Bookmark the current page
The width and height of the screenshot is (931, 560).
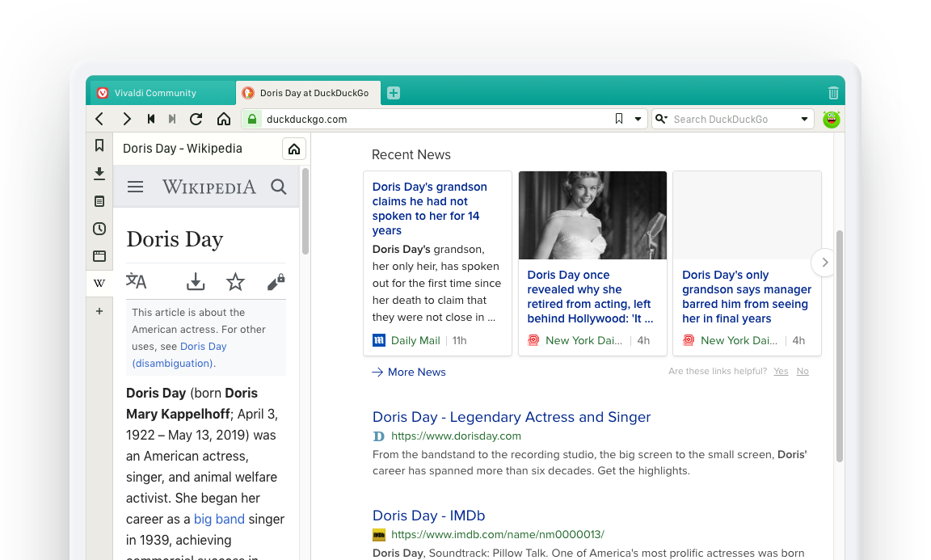618,118
